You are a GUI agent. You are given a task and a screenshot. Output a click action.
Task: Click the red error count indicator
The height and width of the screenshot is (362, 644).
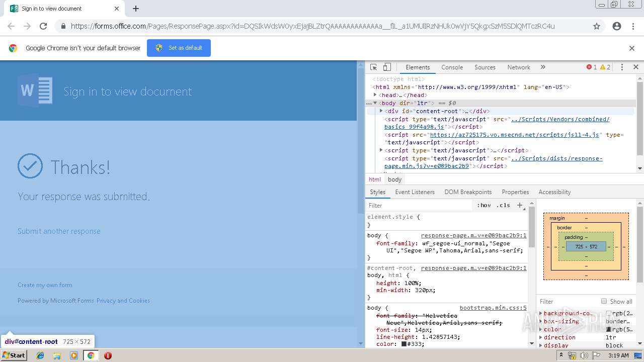coord(592,67)
